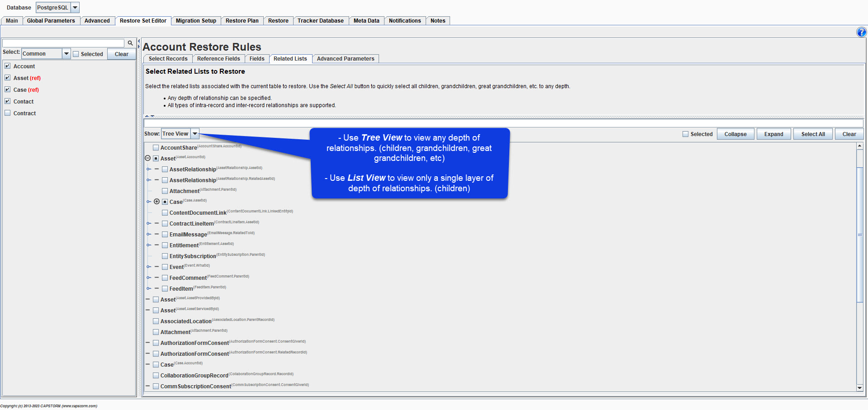Switch to the Meta Data tab
This screenshot has height=410, width=868.
click(x=366, y=21)
